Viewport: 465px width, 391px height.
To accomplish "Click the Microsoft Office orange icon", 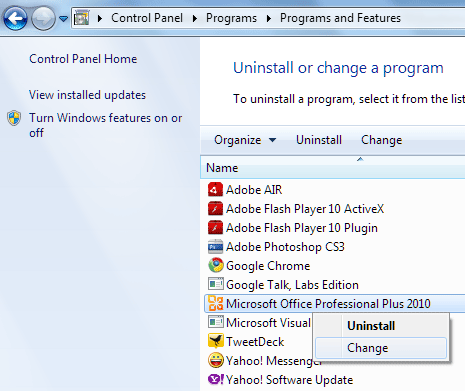I will 215,304.
